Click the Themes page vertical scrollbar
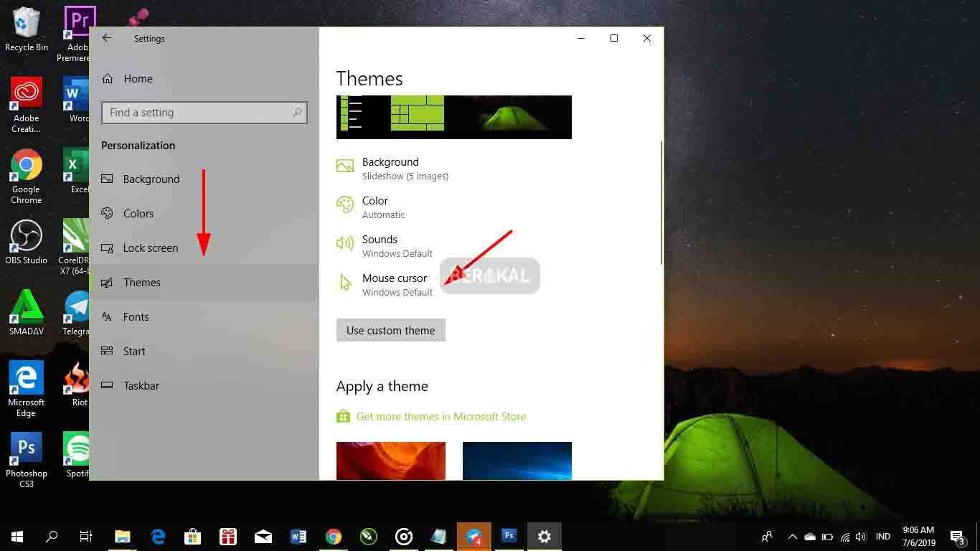 pyautogui.click(x=661, y=203)
